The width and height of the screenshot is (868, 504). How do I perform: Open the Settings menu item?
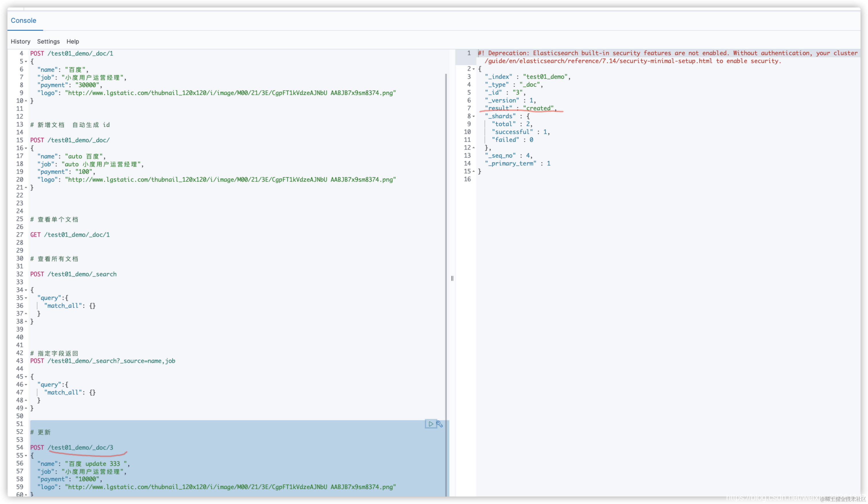tap(48, 41)
